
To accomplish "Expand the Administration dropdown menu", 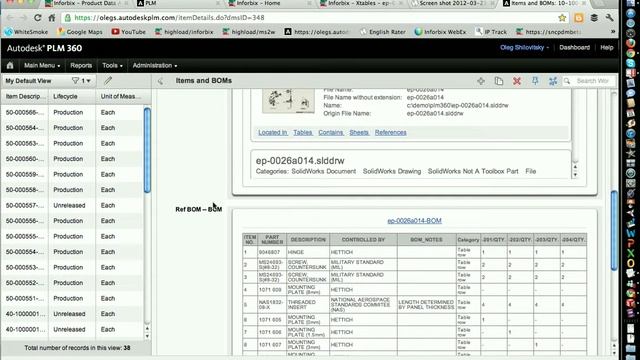I will point(155,65).
